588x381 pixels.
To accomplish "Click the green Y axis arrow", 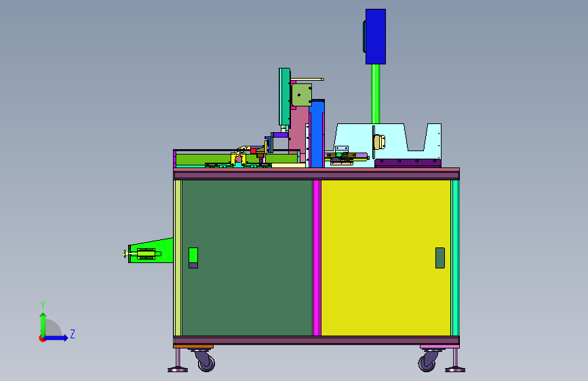I will pyautogui.click(x=43, y=325).
